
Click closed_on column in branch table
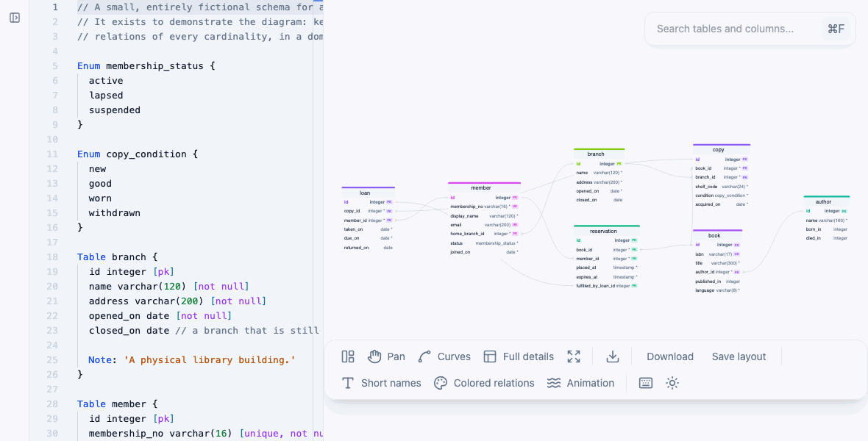tap(599, 200)
